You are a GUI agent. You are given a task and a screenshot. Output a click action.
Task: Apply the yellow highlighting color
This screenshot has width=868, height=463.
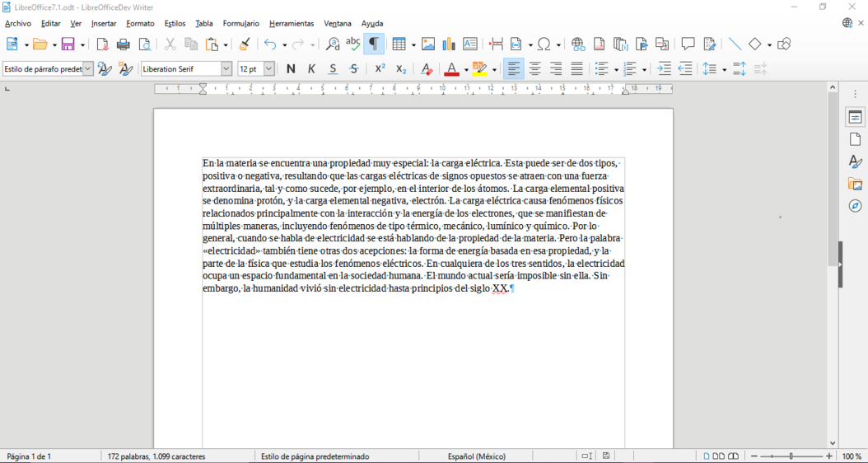[479, 69]
